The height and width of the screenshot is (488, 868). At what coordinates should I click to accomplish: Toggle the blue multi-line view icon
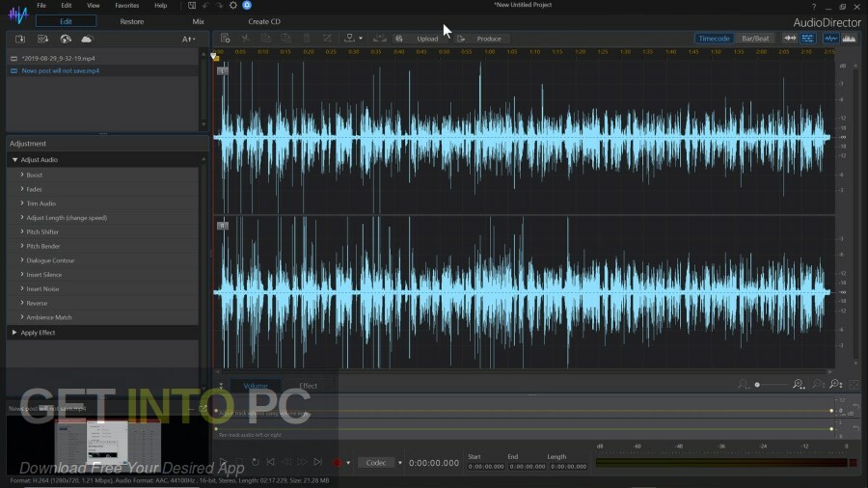(807, 39)
